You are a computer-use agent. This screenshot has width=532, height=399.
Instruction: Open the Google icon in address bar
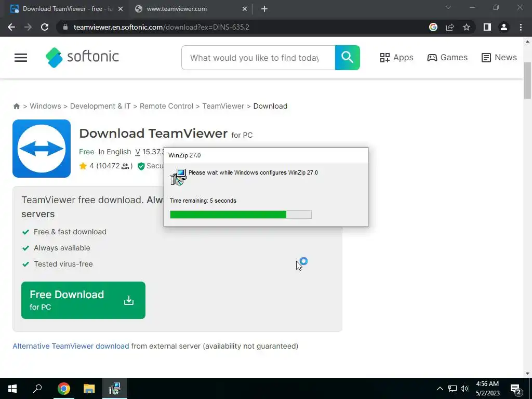433,27
